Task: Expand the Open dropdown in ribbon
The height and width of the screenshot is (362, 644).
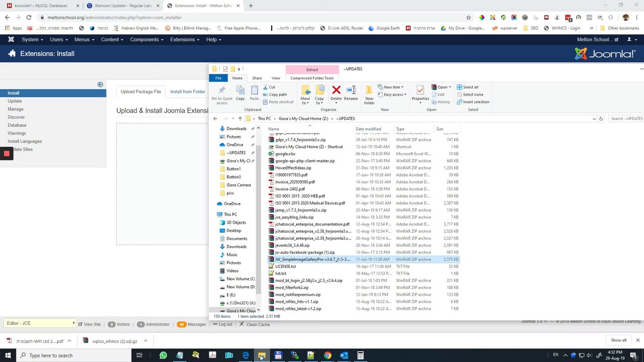Action: pos(441,87)
